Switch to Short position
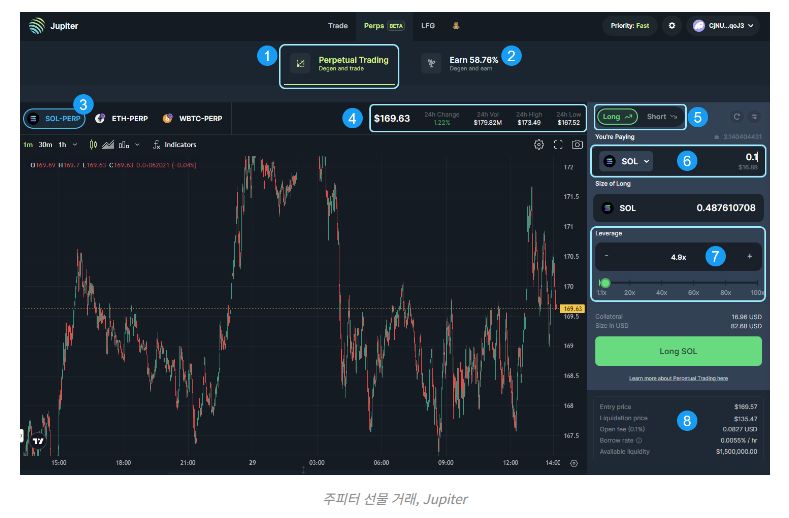Image resolution: width=789 pixels, height=518 pixels. tap(661, 117)
